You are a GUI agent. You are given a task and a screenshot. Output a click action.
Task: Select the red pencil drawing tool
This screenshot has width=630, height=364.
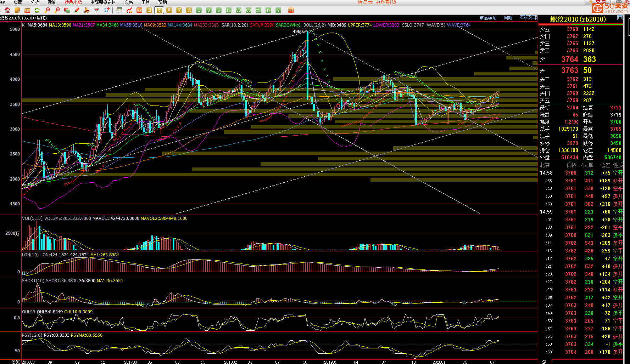tap(77, 10)
